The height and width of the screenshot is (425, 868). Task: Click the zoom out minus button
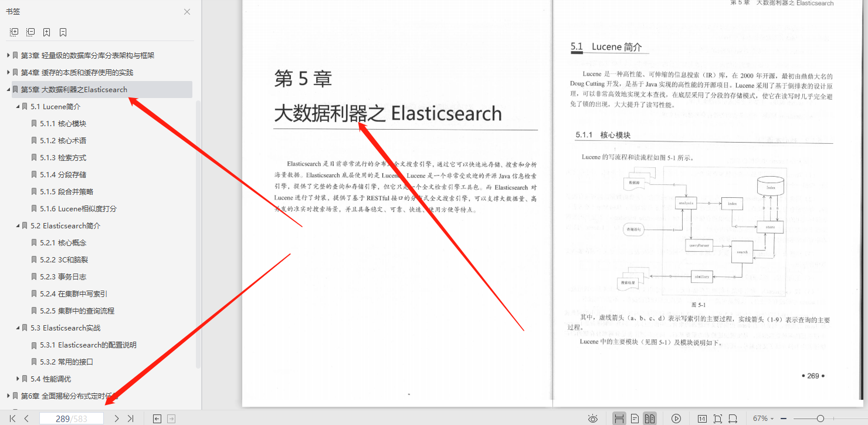[x=784, y=419]
